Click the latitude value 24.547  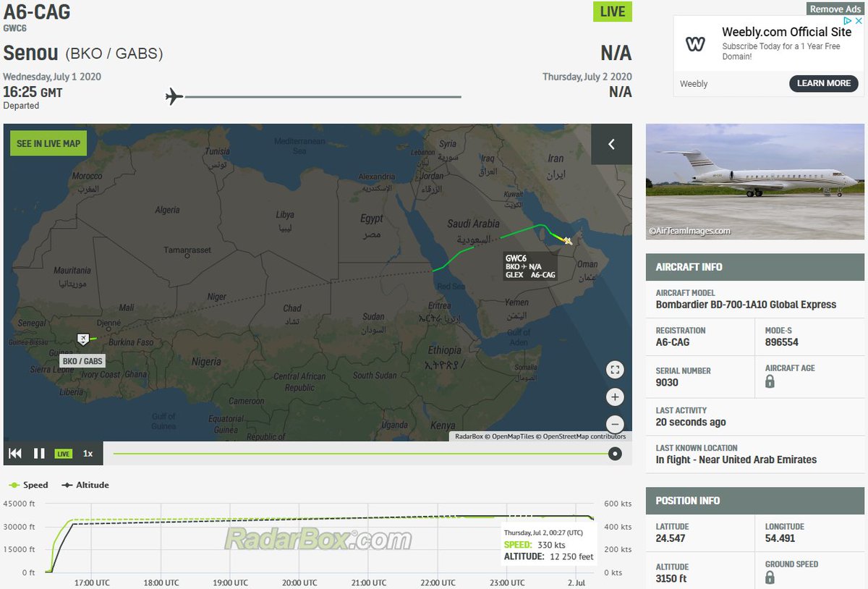pyautogui.click(x=671, y=538)
